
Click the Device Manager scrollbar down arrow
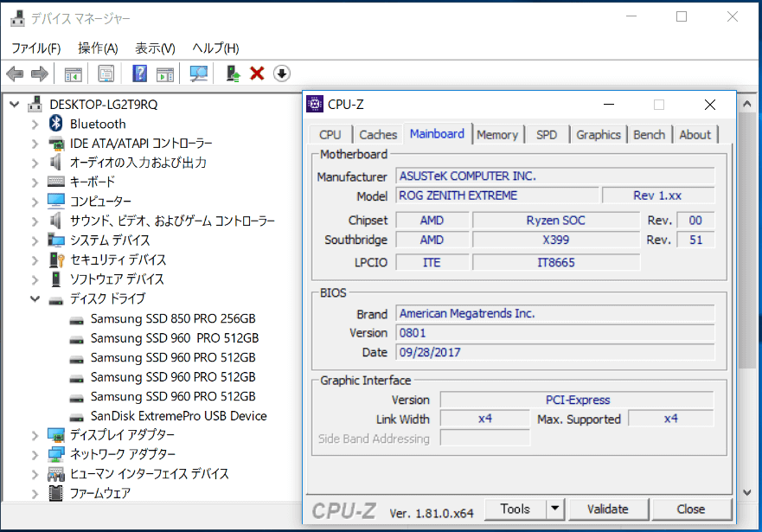(x=747, y=493)
